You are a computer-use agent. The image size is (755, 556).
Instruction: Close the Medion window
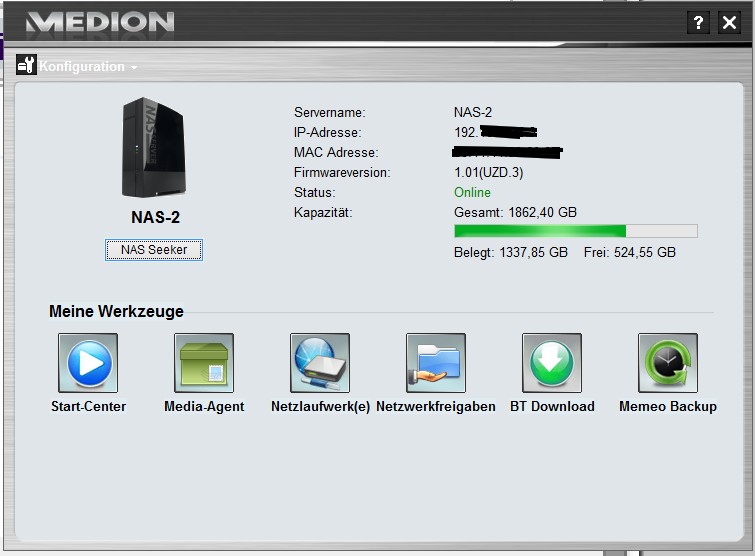729,23
